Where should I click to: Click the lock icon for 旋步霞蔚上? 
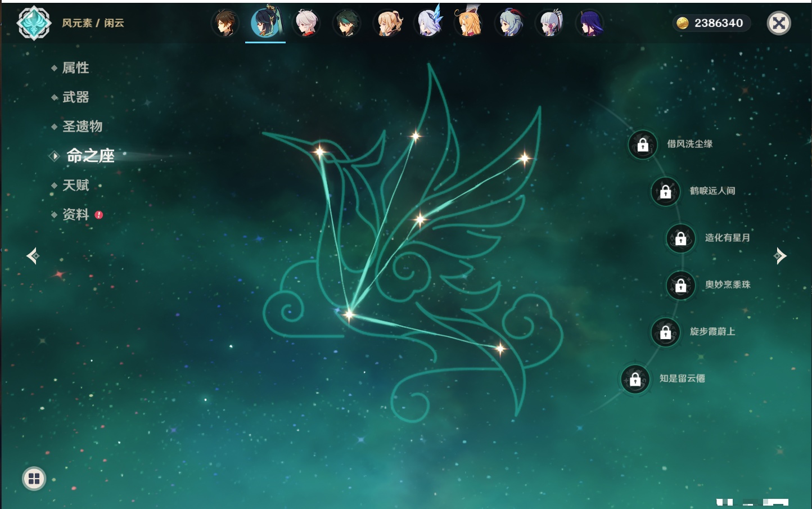(x=665, y=332)
